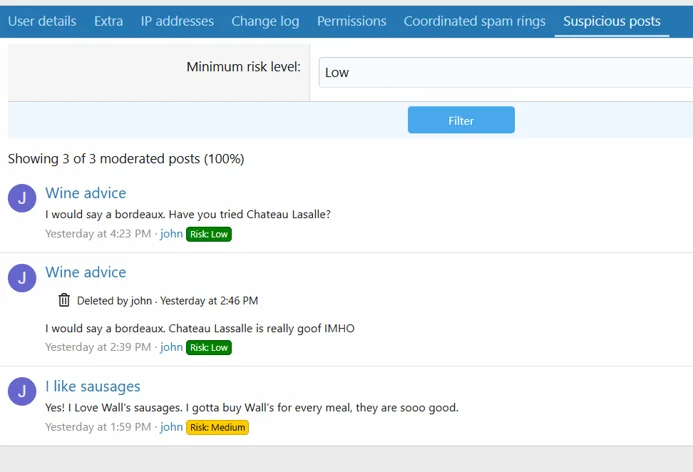Open john's profile from the 1:59 PM post
Viewport: 693px width, 472px height.
[x=171, y=427]
